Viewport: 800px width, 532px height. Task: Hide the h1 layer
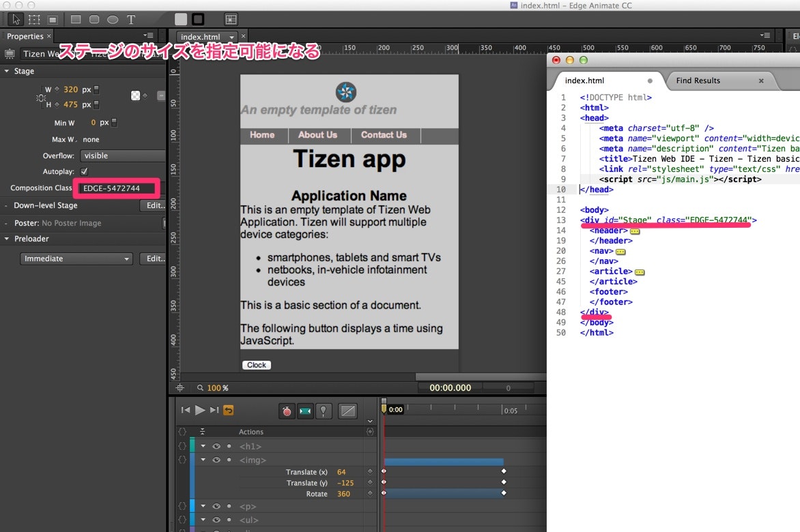pyautogui.click(x=216, y=446)
